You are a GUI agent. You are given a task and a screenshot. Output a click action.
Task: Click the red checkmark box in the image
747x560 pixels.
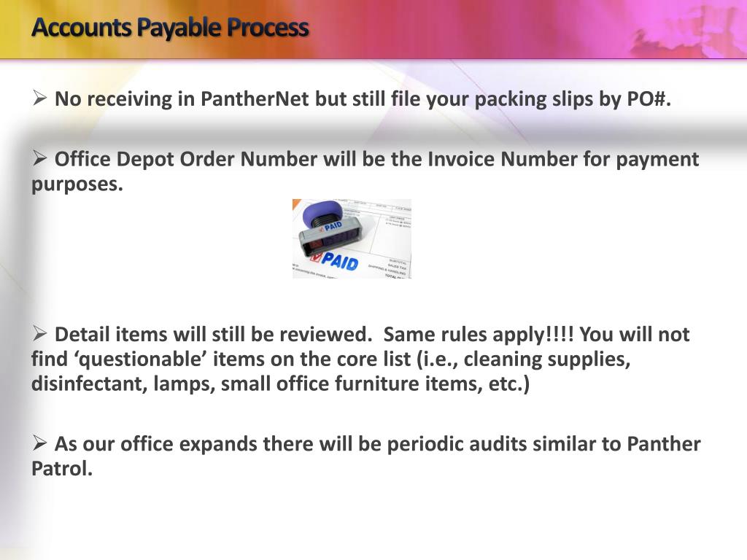click(315, 257)
